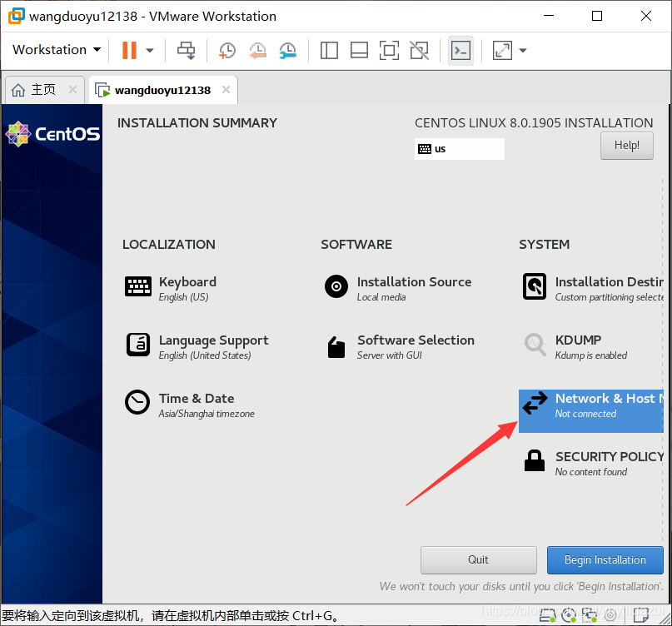Click the us keyboard layout indicator
Screen dimensions: 672x626
click(459, 149)
